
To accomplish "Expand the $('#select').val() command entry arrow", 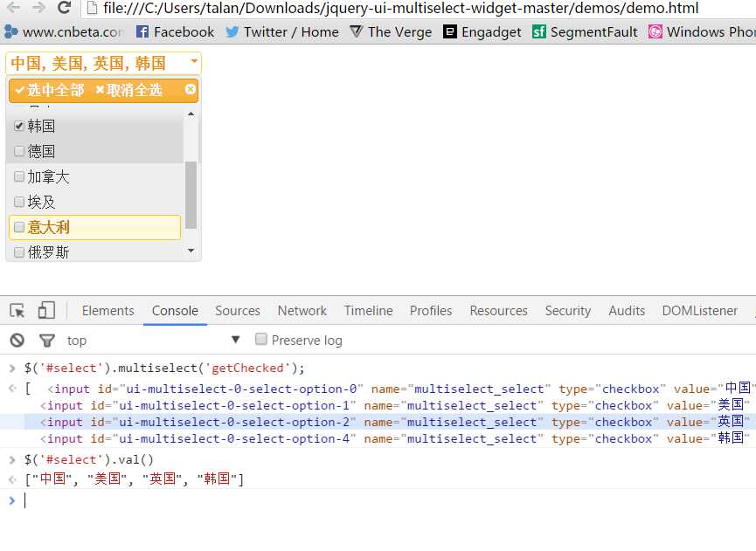I will point(12,460).
